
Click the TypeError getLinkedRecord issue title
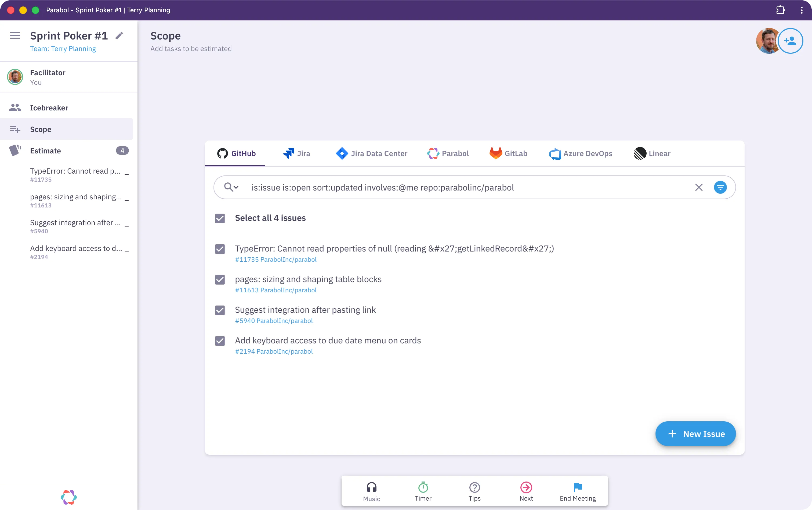394,249
